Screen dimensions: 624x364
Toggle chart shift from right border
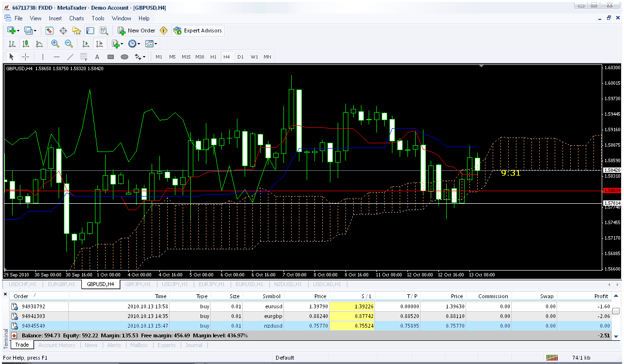99,44
